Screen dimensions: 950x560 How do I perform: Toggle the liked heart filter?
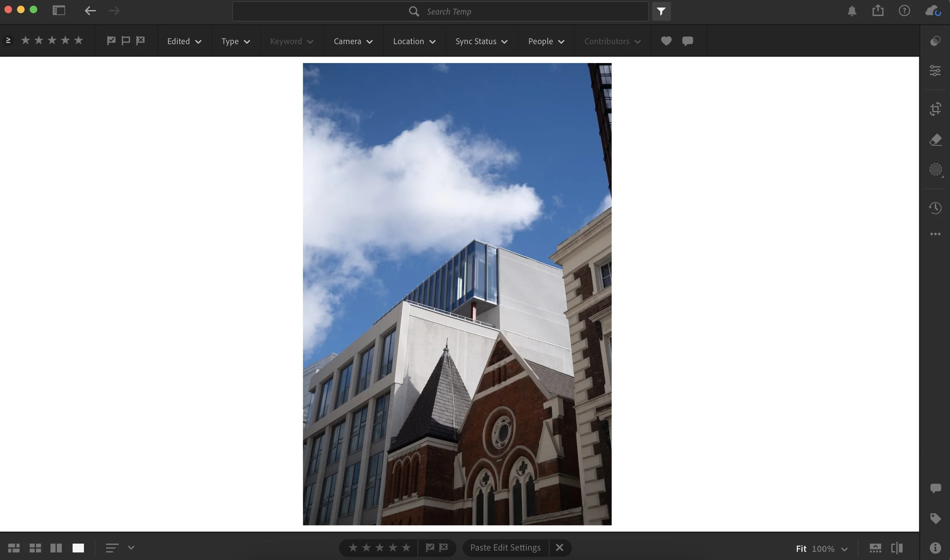(666, 41)
